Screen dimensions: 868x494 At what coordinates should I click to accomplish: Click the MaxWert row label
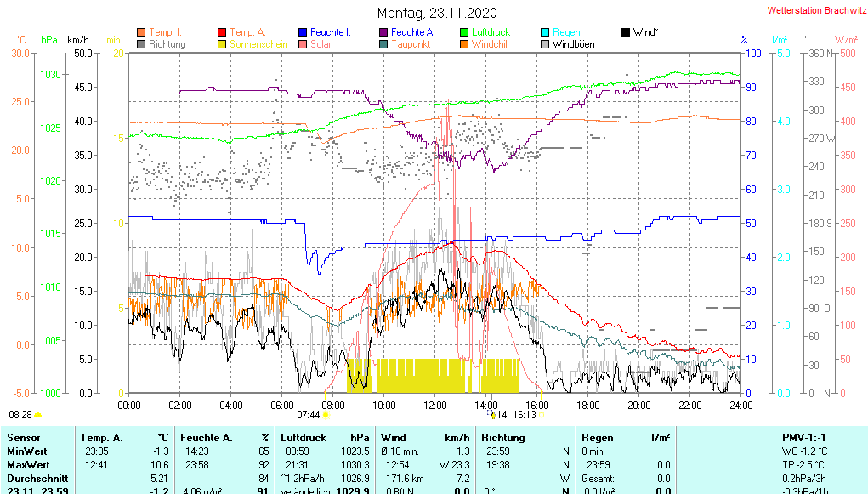click(27, 465)
